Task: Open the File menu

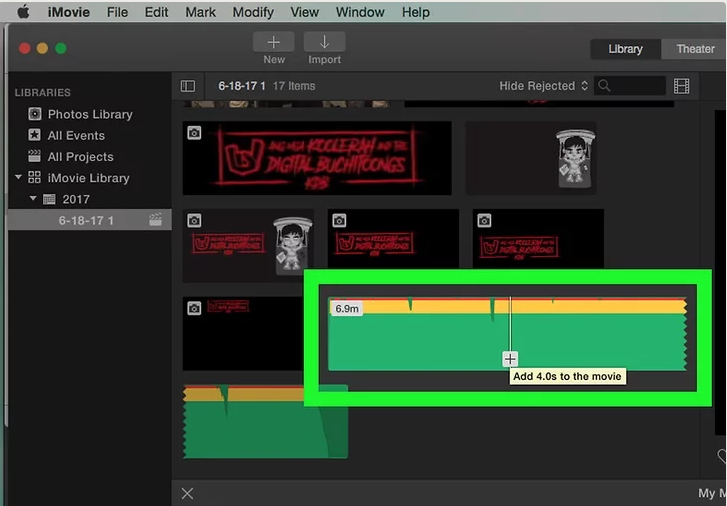Action: click(117, 12)
